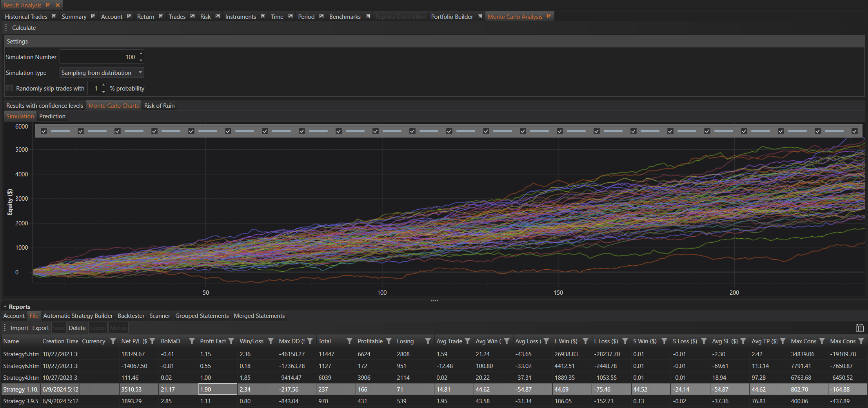Click the Currency column filter icon
Image resolution: width=868 pixels, height=408 pixels.
click(113, 341)
